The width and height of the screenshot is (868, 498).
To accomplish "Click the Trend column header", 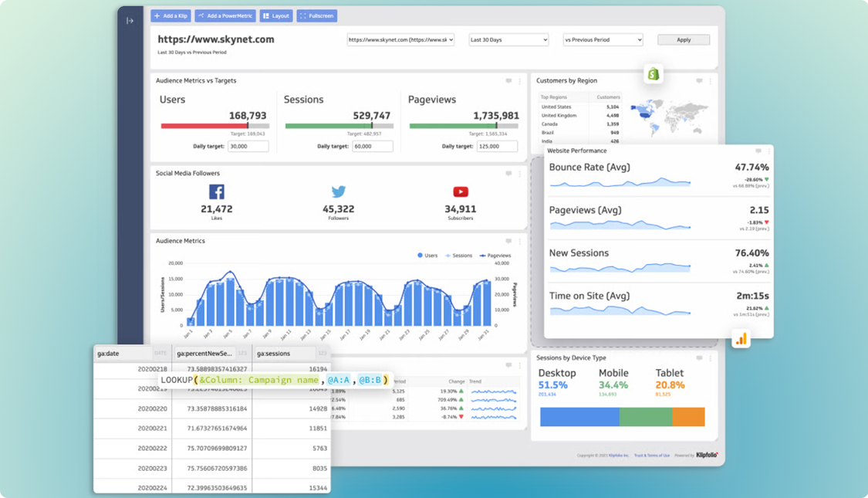I will pyautogui.click(x=475, y=381).
